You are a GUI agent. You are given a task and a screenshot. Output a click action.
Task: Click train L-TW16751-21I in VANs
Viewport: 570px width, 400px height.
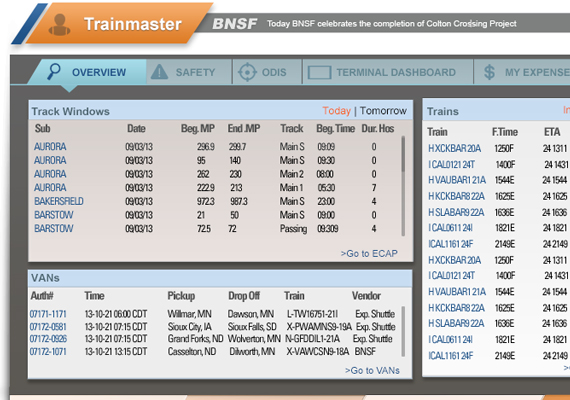pos(312,314)
